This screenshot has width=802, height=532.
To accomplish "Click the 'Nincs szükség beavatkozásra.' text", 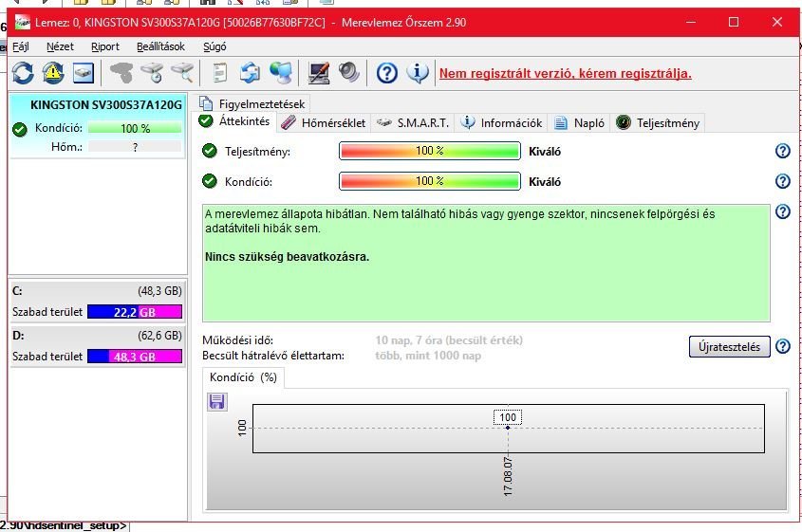I will tap(287, 257).
